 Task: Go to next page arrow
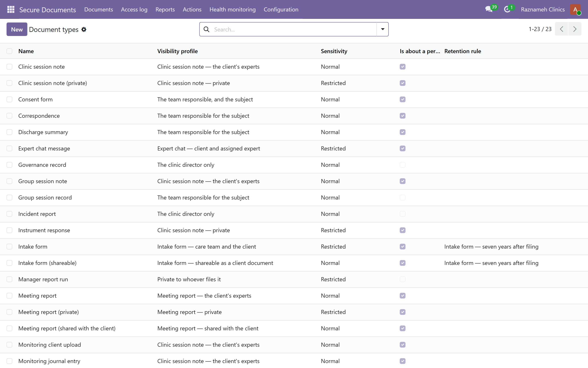(x=575, y=29)
